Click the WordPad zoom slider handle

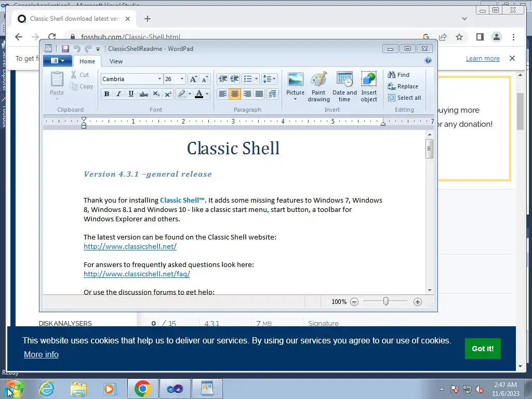click(386, 301)
